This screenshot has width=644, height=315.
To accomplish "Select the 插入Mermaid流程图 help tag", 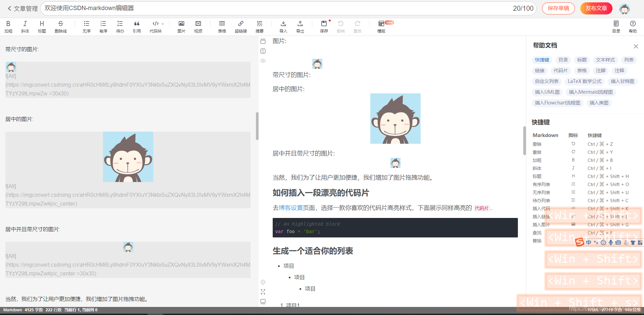I will 591,92.
